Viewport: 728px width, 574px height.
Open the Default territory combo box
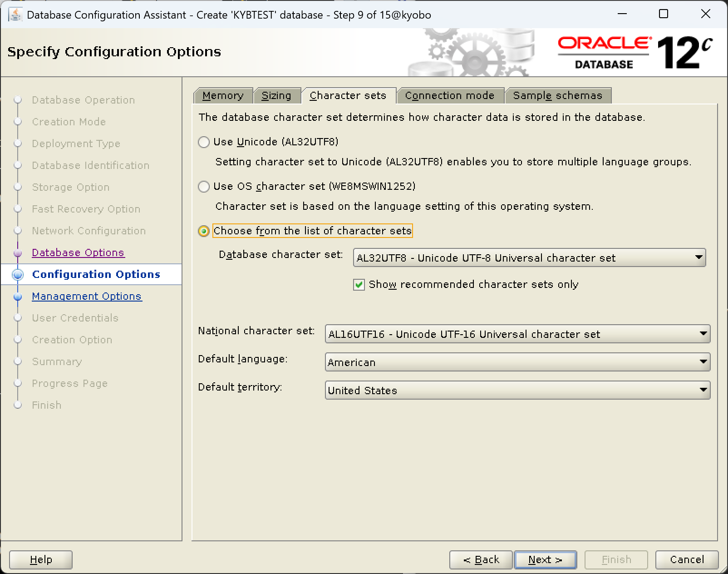point(517,390)
